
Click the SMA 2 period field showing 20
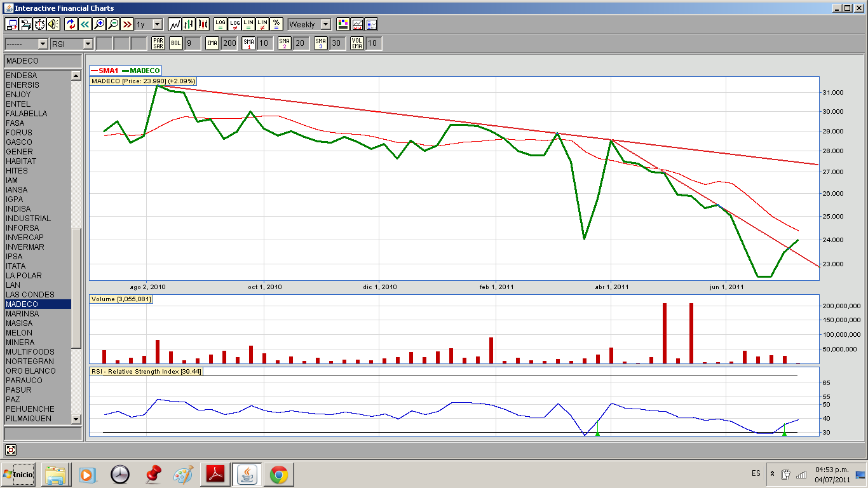click(x=302, y=43)
